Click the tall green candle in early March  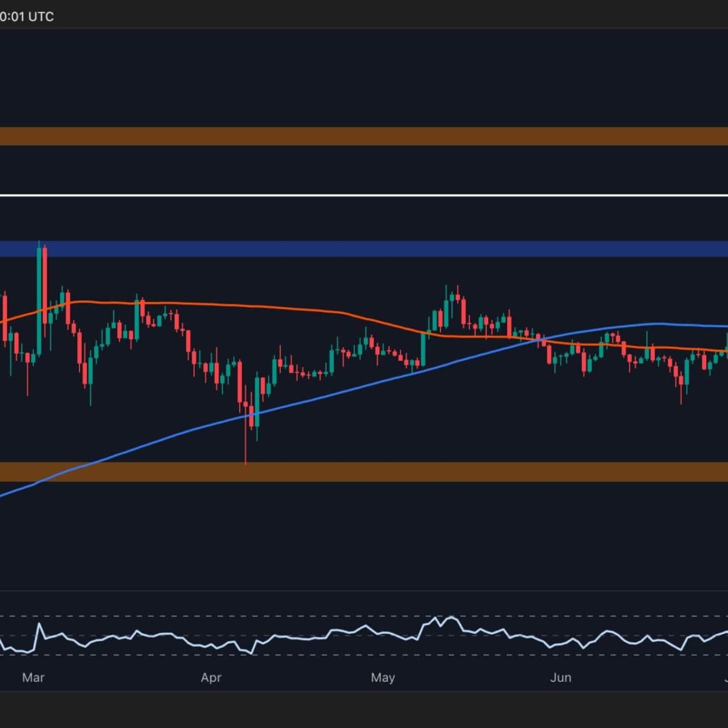[39, 300]
